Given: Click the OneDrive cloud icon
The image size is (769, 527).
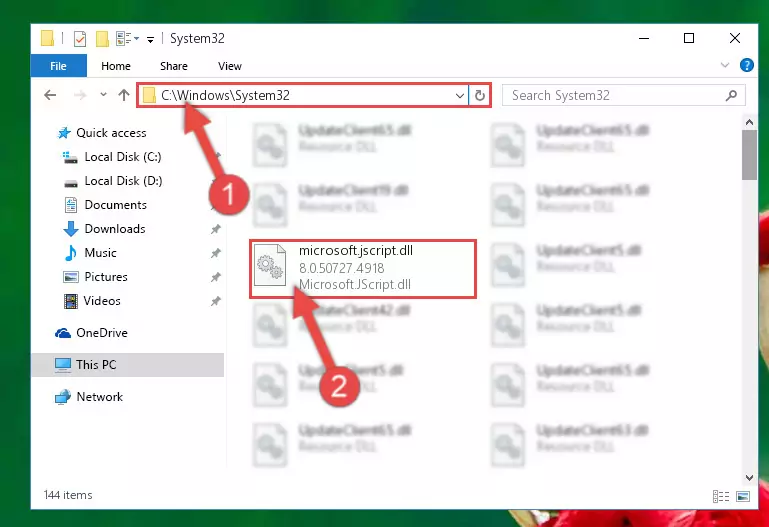Looking at the screenshot, I should pyautogui.click(x=63, y=333).
